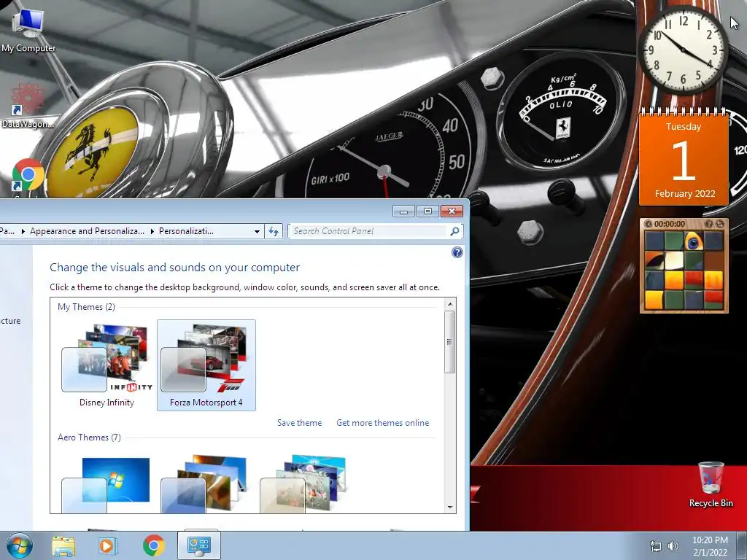Open Get more themes online link
Image resolution: width=747 pixels, height=560 pixels.
click(x=382, y=423)
